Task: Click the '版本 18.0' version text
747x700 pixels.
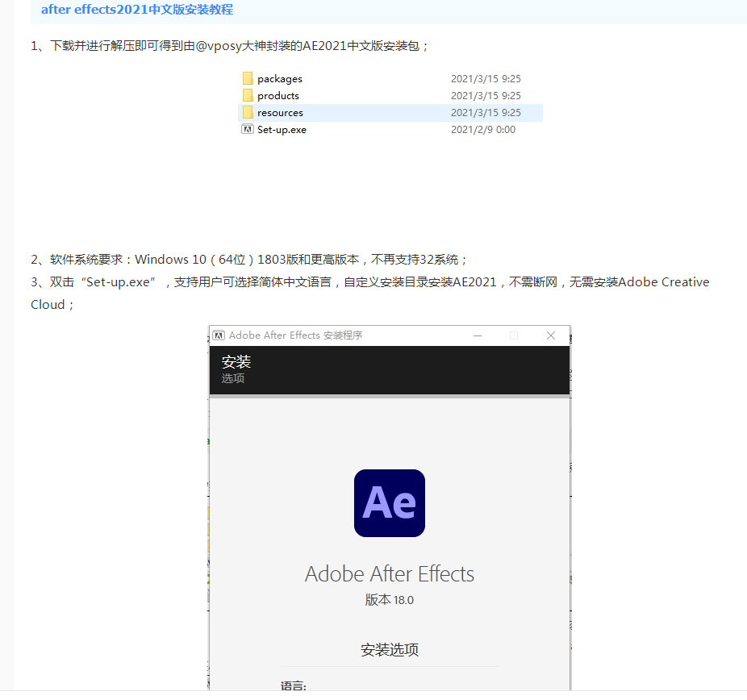Action: click(x=389, y=599)
